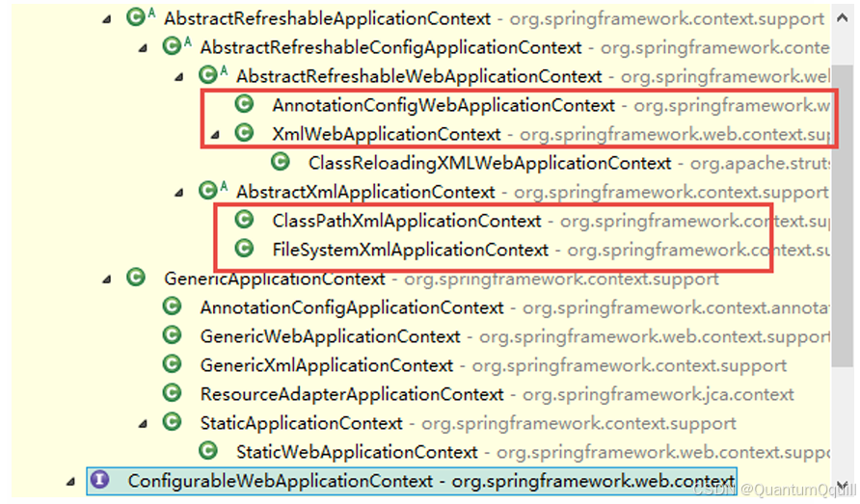Select AbstractRefreshableConfigApplicationContext row
The width and height of the screenshot is (860, 504).
pyautogui.click(x=390, y=48)
